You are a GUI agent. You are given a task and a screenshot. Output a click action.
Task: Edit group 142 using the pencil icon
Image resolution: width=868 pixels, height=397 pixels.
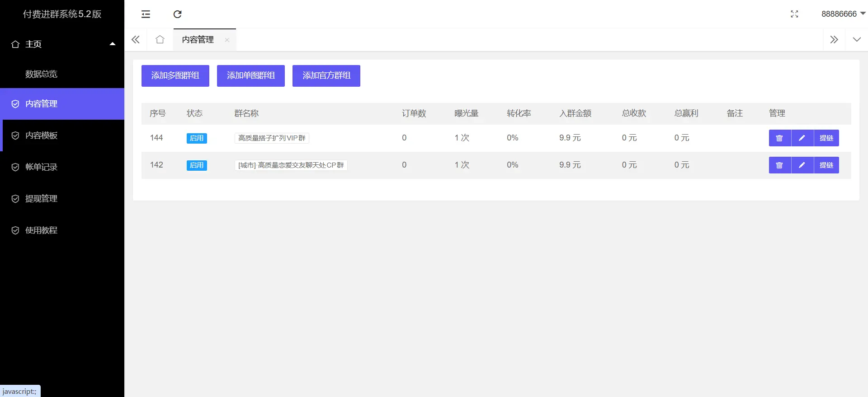point(802,165)
